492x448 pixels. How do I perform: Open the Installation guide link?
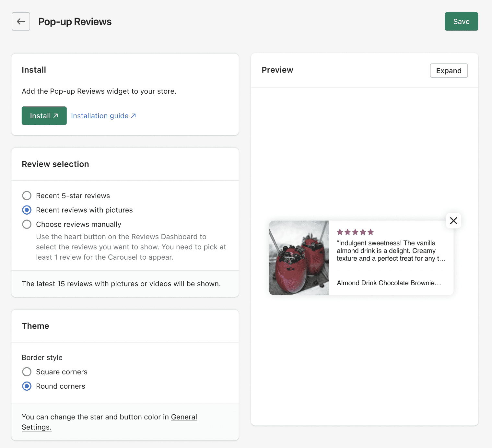100,116
